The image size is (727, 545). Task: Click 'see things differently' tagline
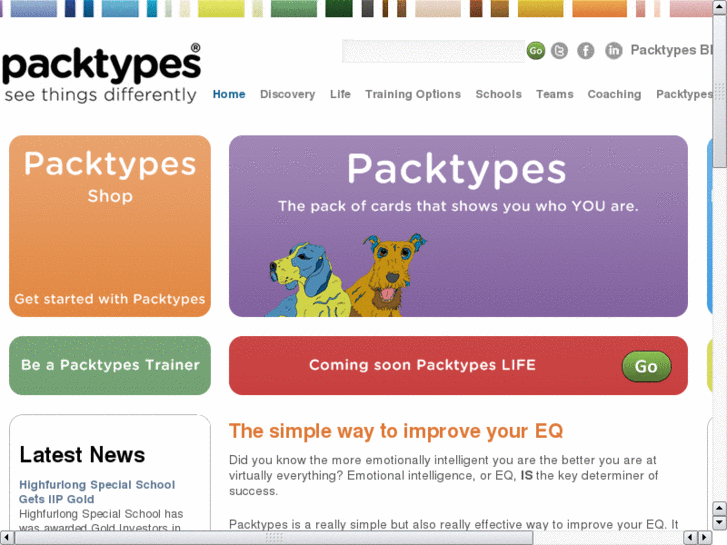101,95
